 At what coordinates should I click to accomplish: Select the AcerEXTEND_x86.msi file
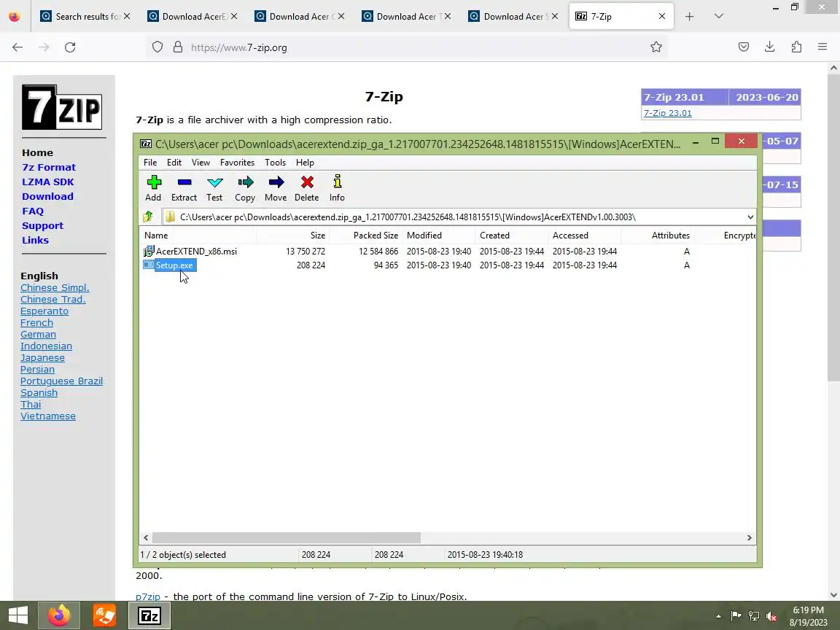196,252
